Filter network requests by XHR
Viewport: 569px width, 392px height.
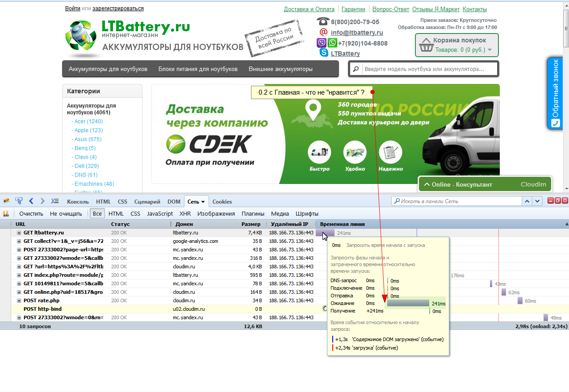(x=185, y=213)
